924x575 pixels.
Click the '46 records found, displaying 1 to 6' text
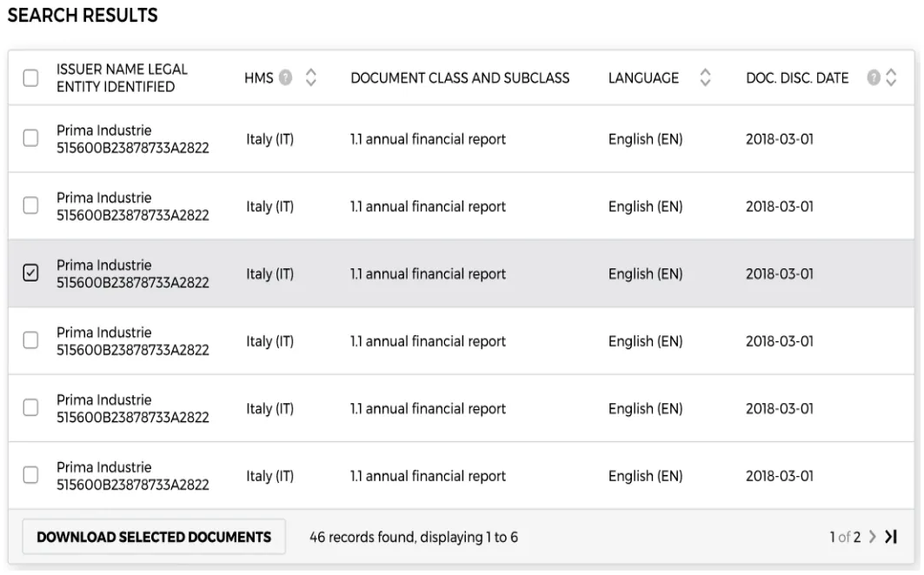pyautogui.click(x=414, y=538)
